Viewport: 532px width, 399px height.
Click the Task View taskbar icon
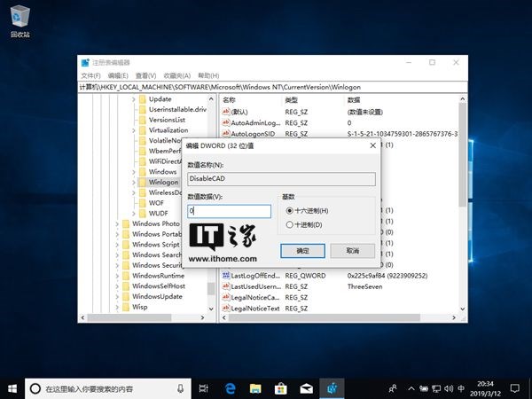click(x=204, y=388)
